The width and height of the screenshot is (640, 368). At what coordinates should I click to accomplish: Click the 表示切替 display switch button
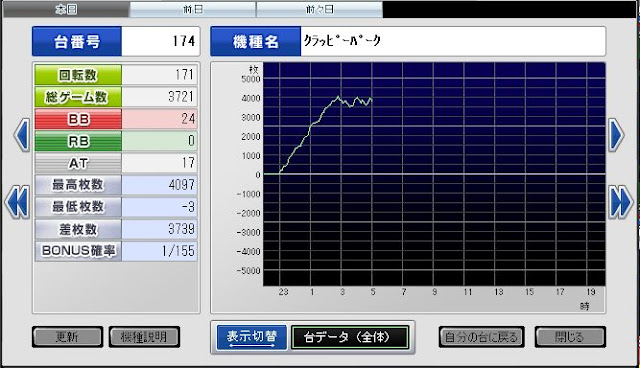[x=252, y=337]
